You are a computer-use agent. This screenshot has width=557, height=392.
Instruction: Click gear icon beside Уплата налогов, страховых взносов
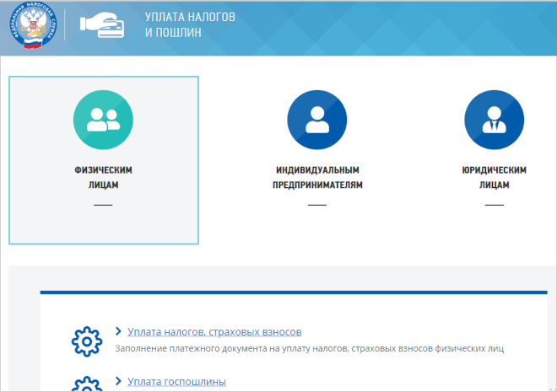87,341
